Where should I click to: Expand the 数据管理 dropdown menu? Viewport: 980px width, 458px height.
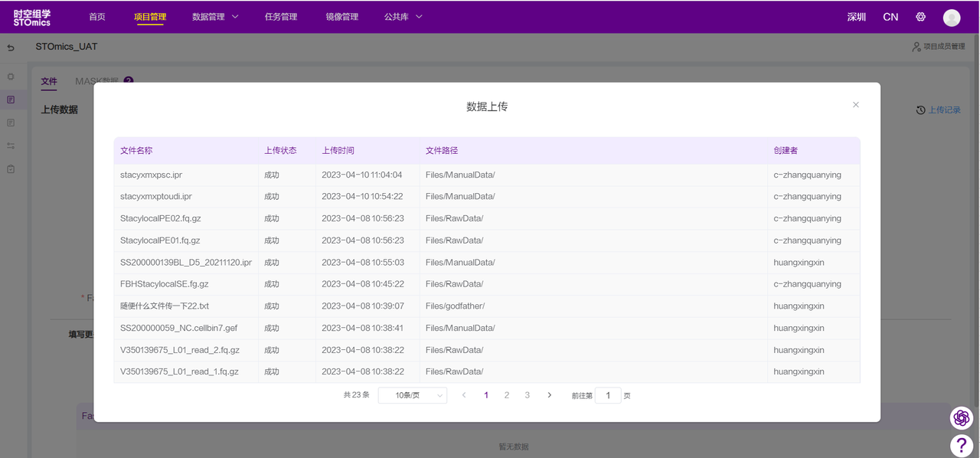point(215,17)
